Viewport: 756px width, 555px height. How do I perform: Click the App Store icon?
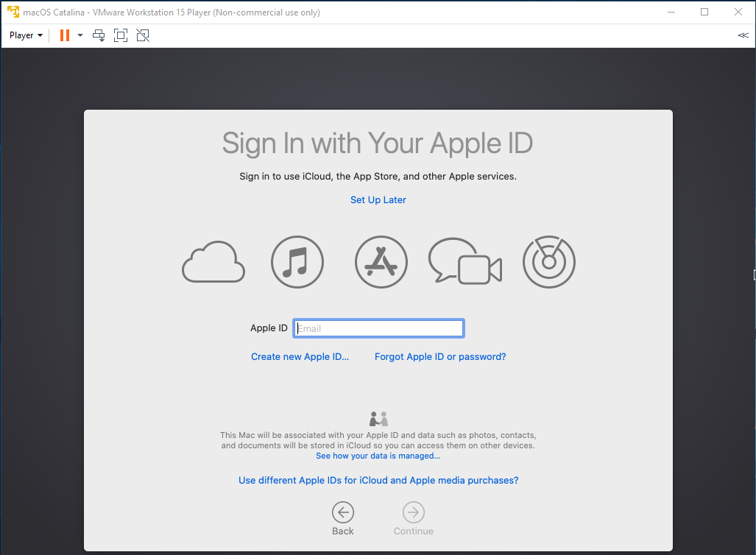pyautogui.click(x=381, y=262)
